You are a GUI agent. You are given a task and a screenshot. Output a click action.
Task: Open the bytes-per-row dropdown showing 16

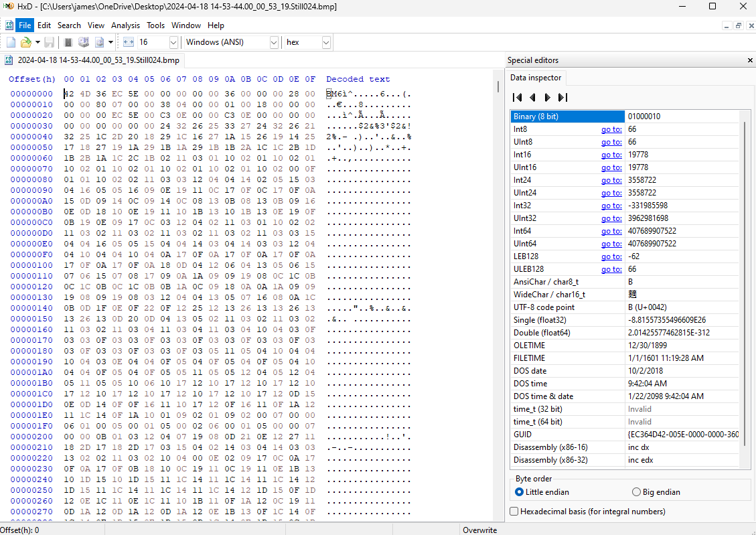click(173, 42)
